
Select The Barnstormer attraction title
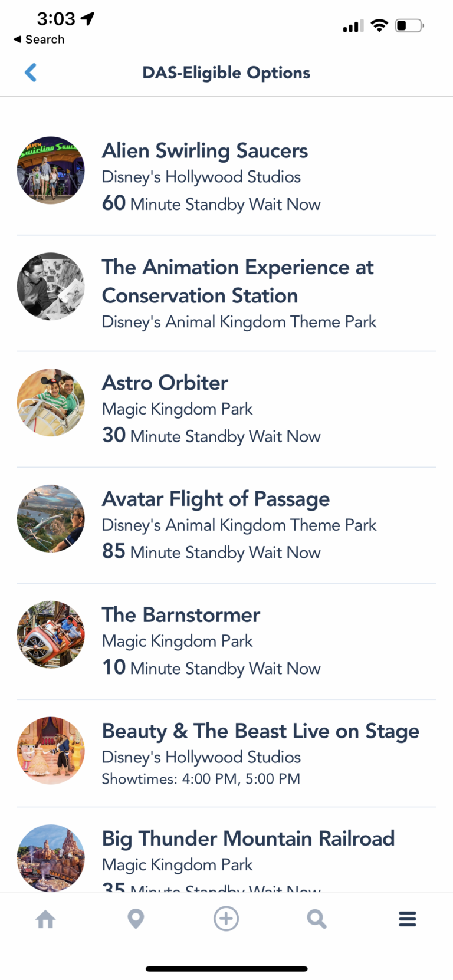tap(180, 615)
